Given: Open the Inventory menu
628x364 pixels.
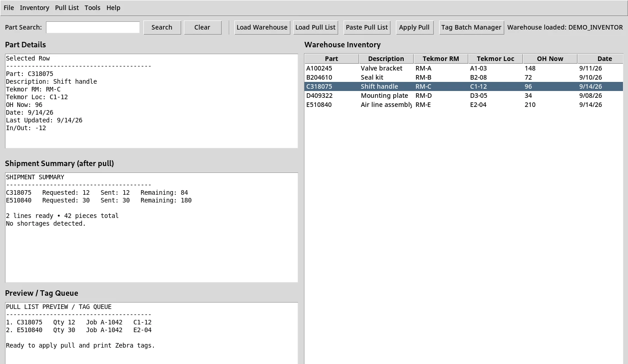Looking at the screenshot, I should [35, 8].
